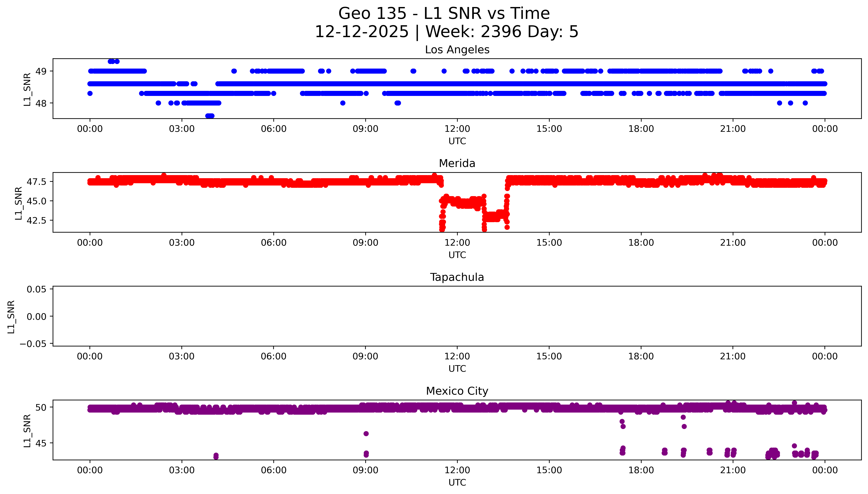Image resolution: width=868 pixels, height=494 pixels.
Task: Click the date line '12-12-2025 | Week: 2396 Day: 5'
Action: pyautogui.click(x=446, y=32)
